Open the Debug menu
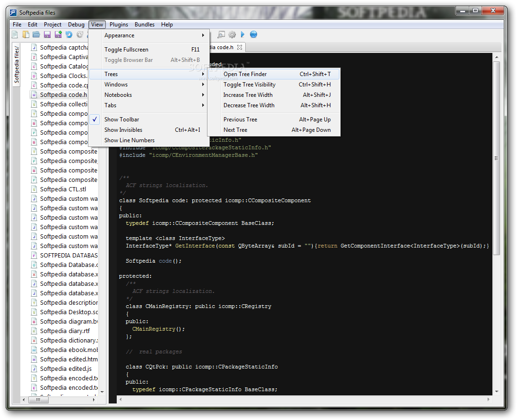This screenshot has width=517, height=420. click(76, 25)
